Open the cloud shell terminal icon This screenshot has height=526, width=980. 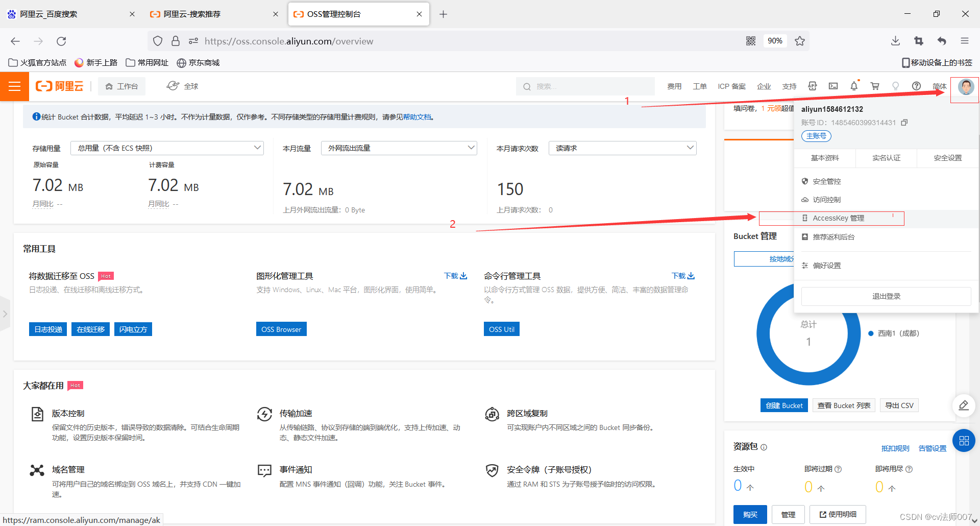pyautogui.click(x=833, y=86)
